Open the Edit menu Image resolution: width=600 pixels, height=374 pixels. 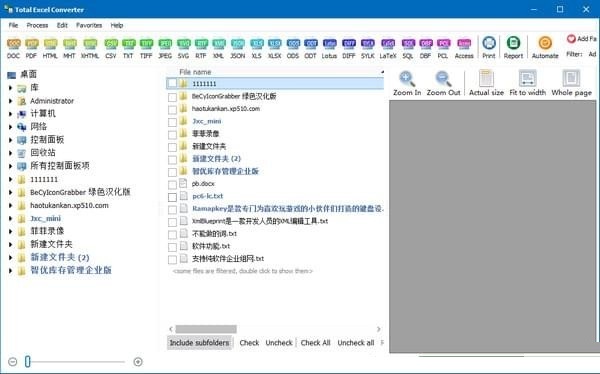coord(62,25)
